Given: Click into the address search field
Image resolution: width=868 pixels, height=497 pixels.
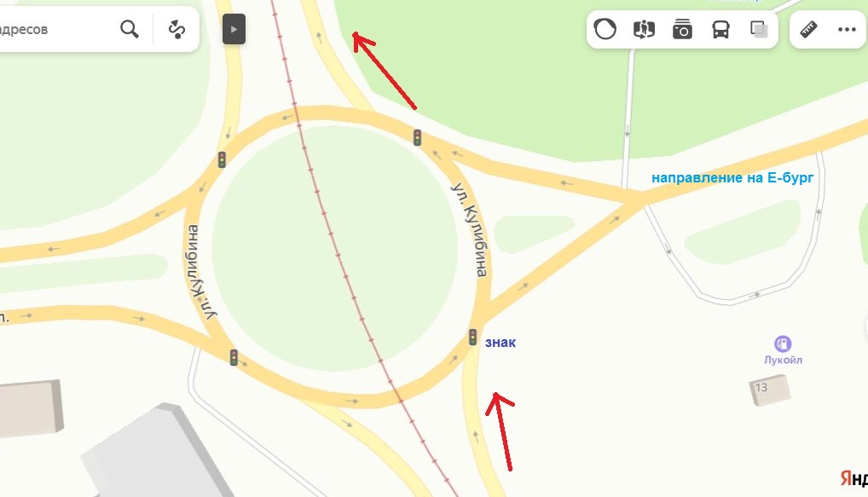Looking at the screenshot, I should point(55,29).
